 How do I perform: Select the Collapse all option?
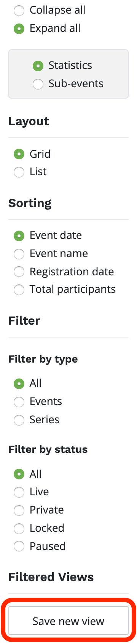[x=19, y=10]
